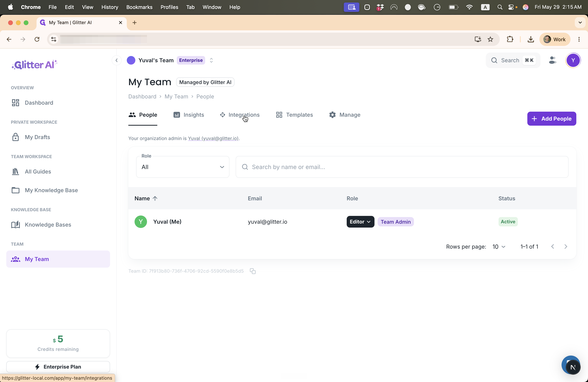Click the Email column header
Viewport: 588px width, 382px height.
pyautogui.click(x=255, y=198)
